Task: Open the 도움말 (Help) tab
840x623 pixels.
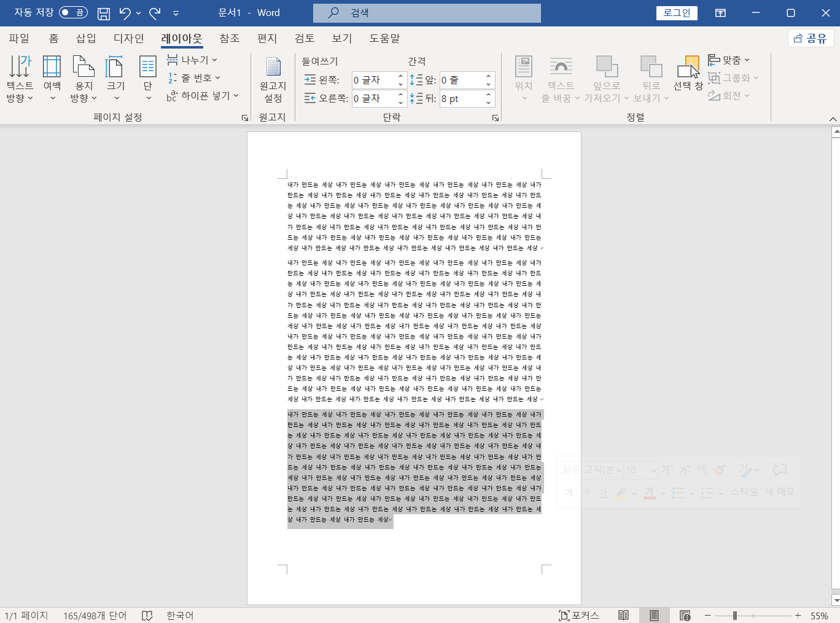Action: 384,38
